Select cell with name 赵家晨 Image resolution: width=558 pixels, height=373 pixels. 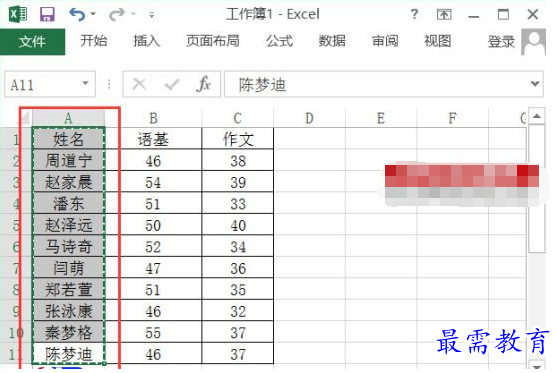[68, 182]
